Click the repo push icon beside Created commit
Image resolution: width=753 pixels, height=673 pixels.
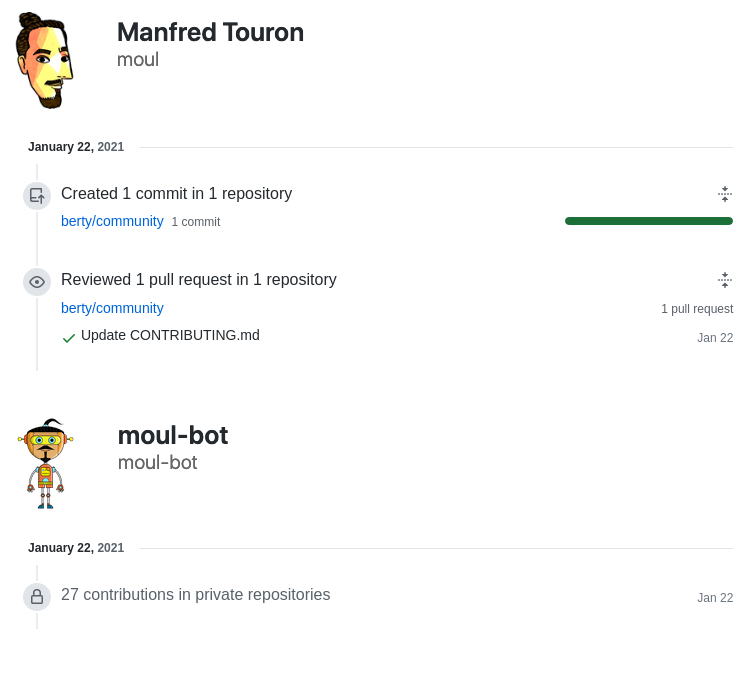(x=37, y=196)
